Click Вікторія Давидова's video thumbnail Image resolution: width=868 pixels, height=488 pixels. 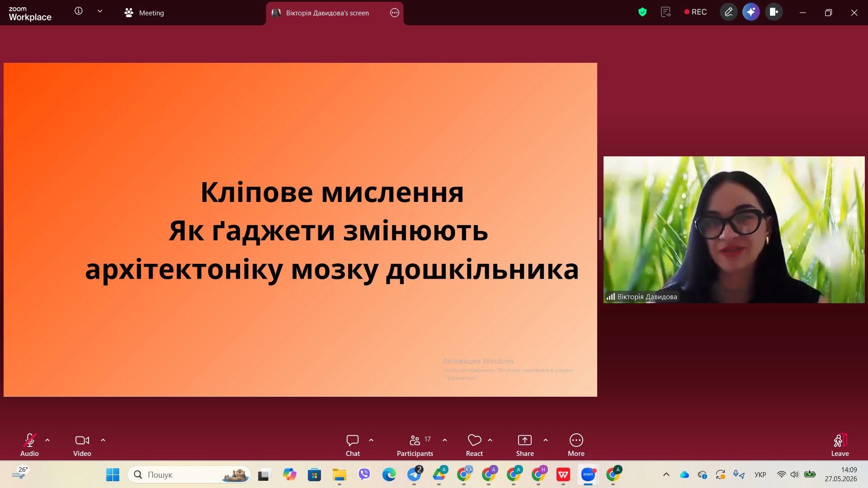click(x=734, y=230)
